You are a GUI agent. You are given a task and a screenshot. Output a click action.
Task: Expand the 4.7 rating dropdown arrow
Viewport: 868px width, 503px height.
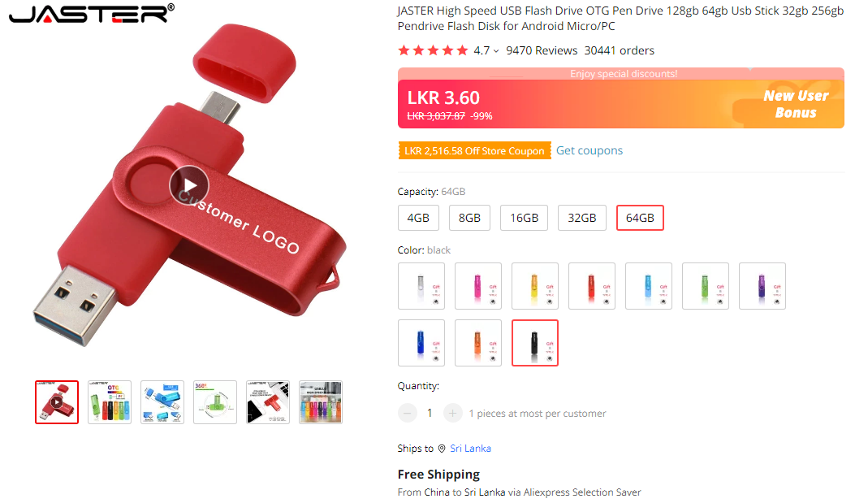tap(496, 51)
